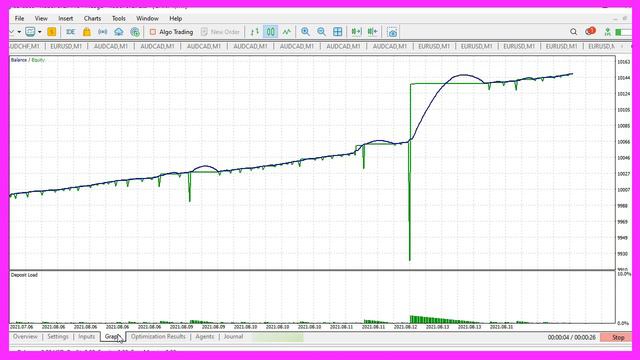
Task: Open the trading Signals icon
Action: click(102, 32)
